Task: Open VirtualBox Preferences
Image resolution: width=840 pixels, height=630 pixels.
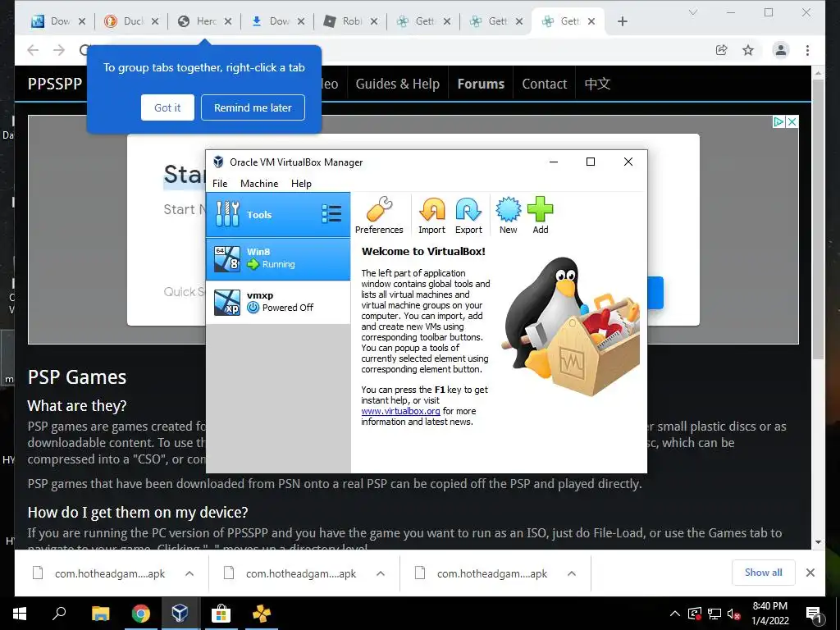Action: 379,216
